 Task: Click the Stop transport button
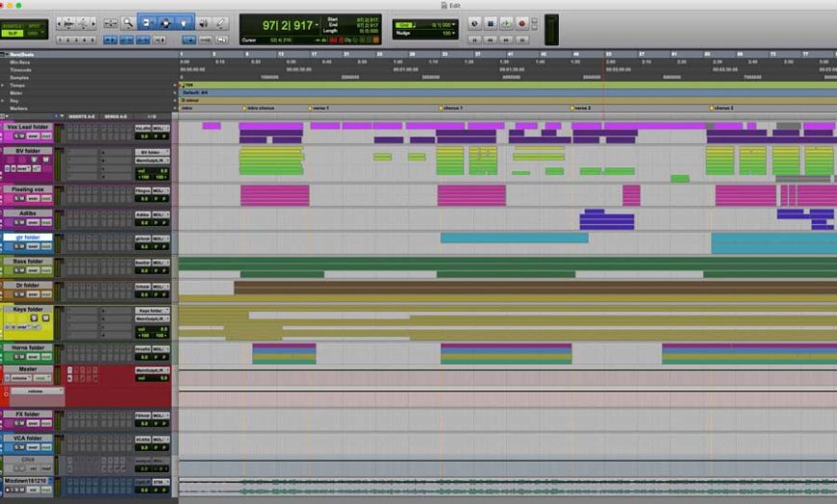[491, 23]
